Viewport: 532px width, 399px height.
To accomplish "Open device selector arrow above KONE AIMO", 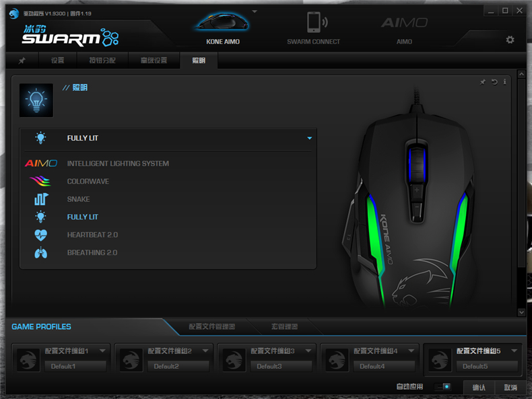I will click(x=255, y=11).
